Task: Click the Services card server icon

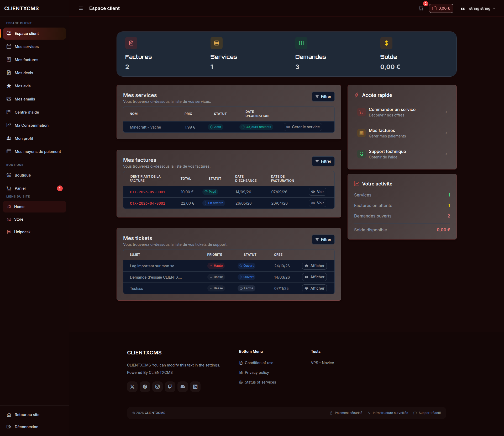Action: pos(217,43)
